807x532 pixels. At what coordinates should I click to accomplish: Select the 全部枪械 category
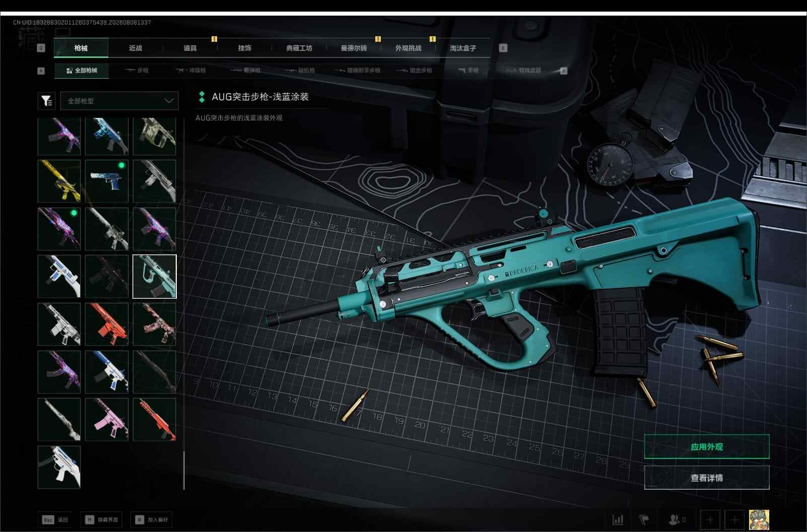pos(82,71)
